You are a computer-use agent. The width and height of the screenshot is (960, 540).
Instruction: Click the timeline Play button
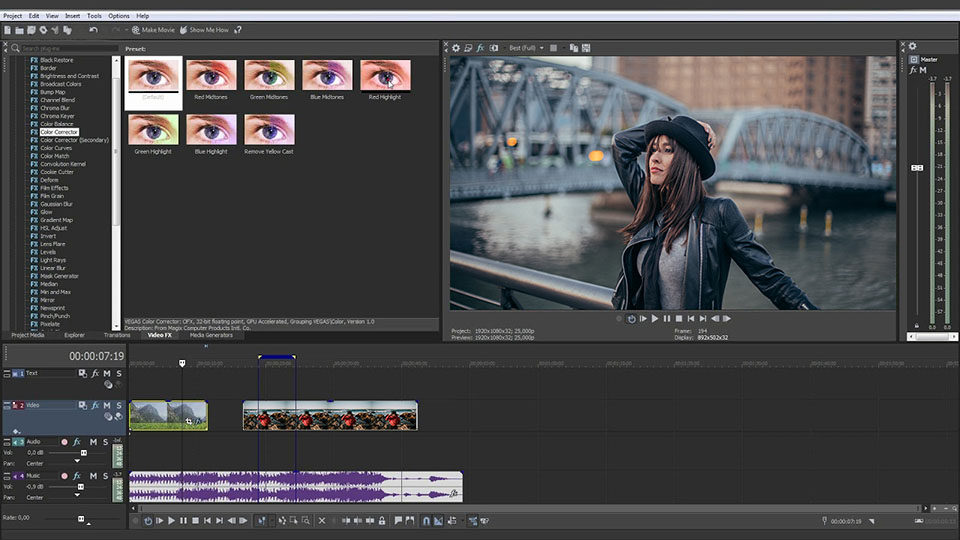click(x=171, y=521)
